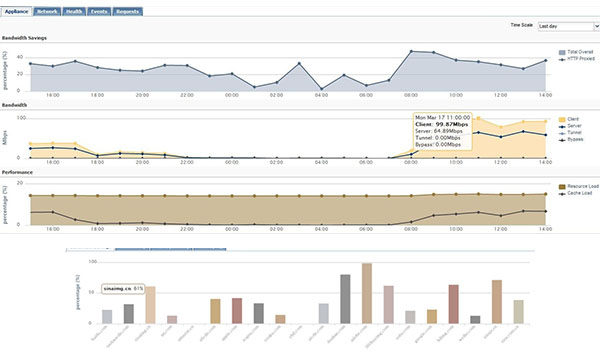Click the 14:00 Cache Load data point
Screen dimensions: 600x360
tap(545, 211)
